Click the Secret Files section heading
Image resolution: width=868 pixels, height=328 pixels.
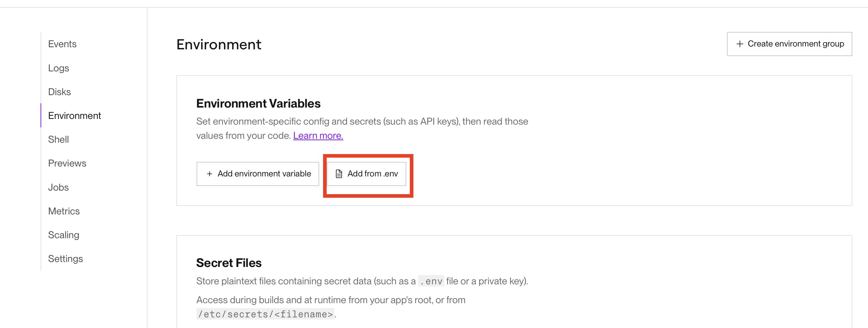229,263
